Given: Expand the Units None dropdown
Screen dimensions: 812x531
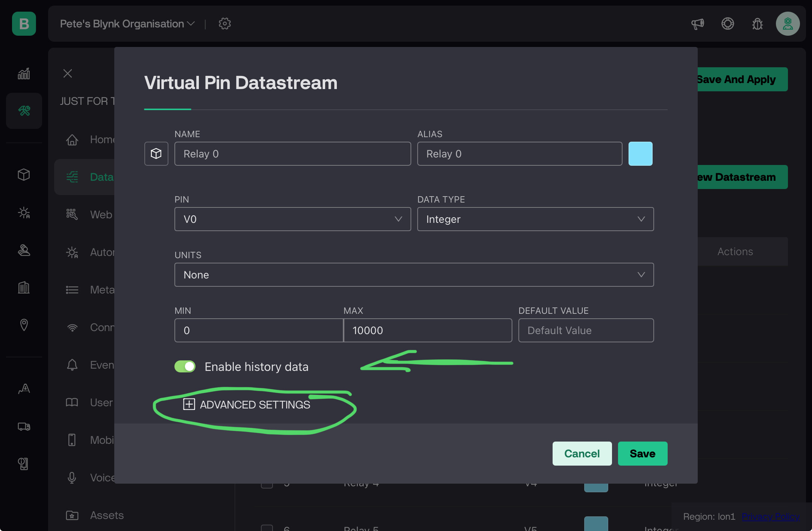Looking at the screenshot, I should pyautogui.click(x=414, y=275).
